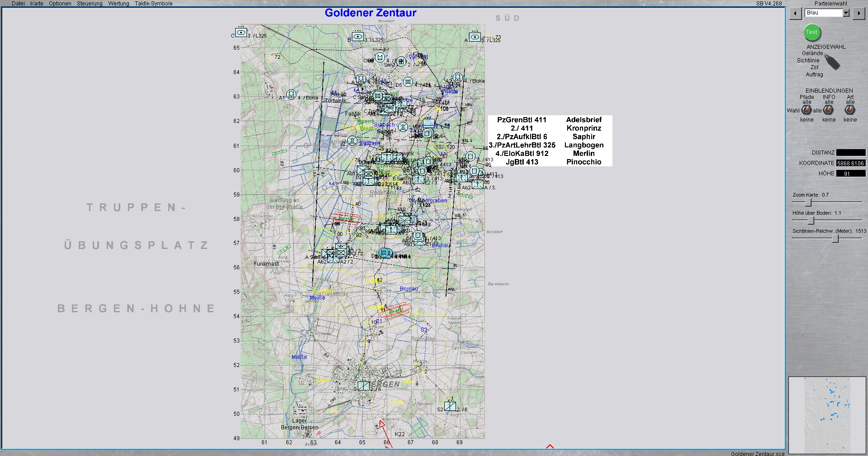This screenshot has width=868, height=456.
Task: Toggle the Art overlay knob
Action: tap(850, 110)
